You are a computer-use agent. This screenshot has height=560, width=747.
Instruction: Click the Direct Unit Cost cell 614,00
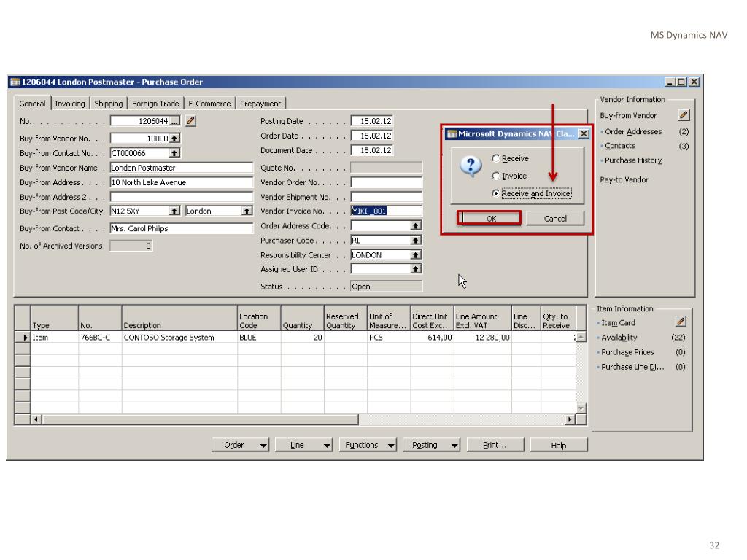click(432, 337)
